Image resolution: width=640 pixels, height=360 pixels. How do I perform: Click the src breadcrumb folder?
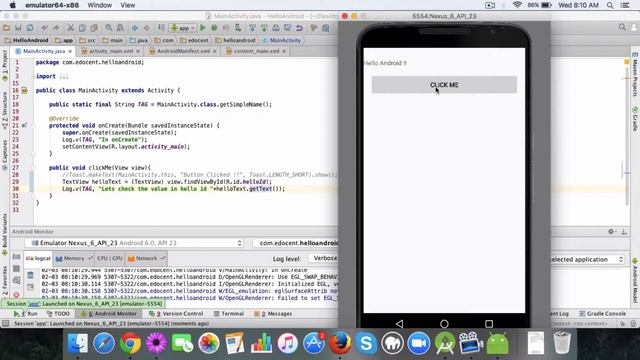tap(88, 40)
